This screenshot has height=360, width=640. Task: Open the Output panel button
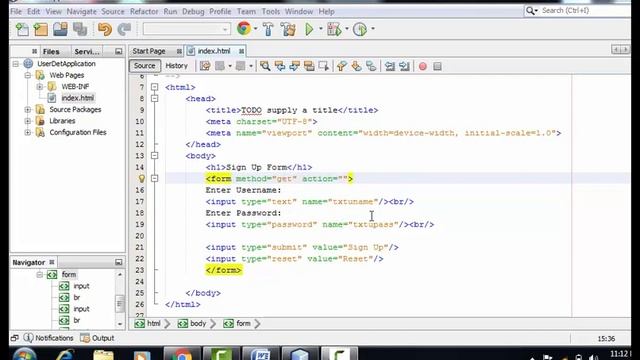tap(97, 338)
